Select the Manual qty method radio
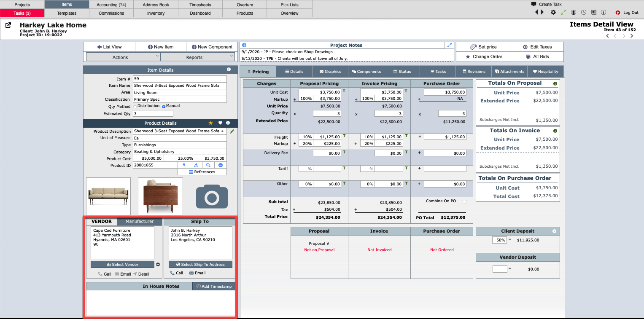 (x=164, y=106)
